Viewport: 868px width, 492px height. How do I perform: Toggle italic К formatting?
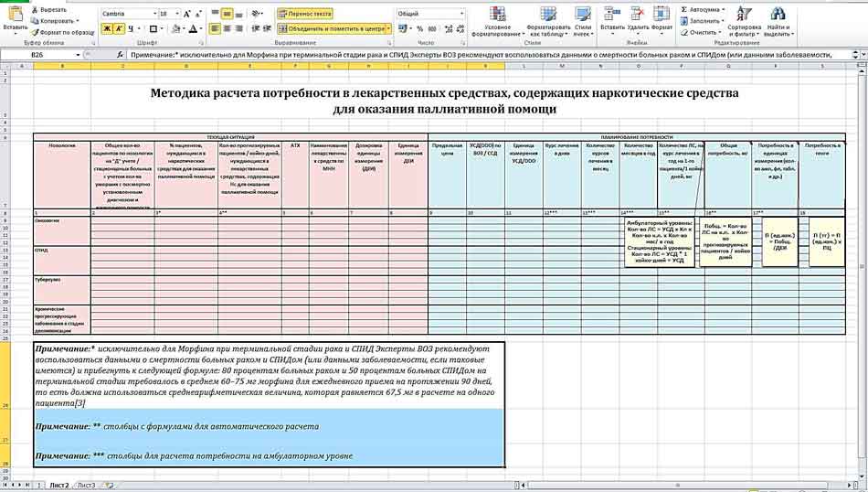pos(119,28)
